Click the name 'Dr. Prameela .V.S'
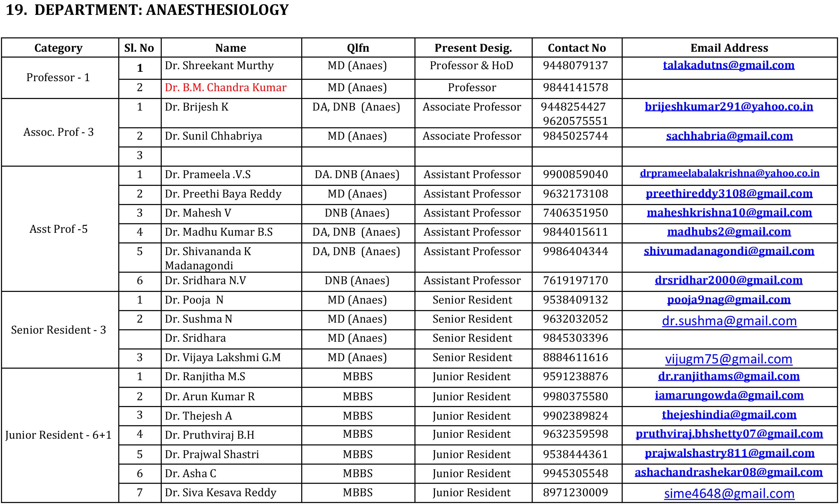The image size is (839, 504). pos(208,175)
